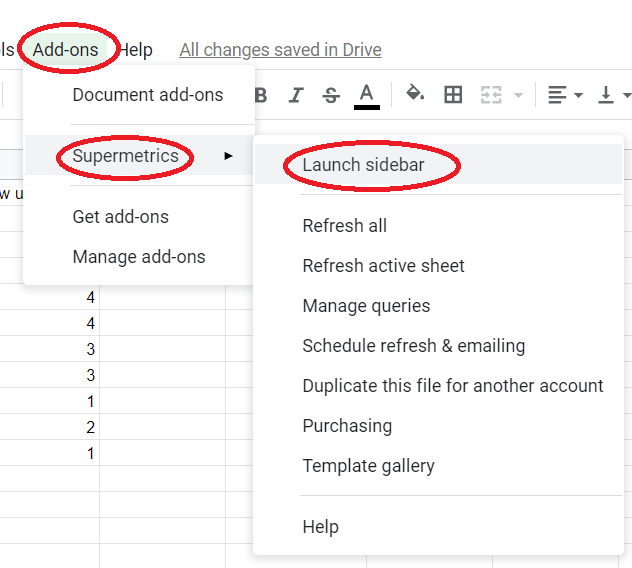Open Template gallery
The height and width of the screenshot is (568, 632).
click(438, 466)
